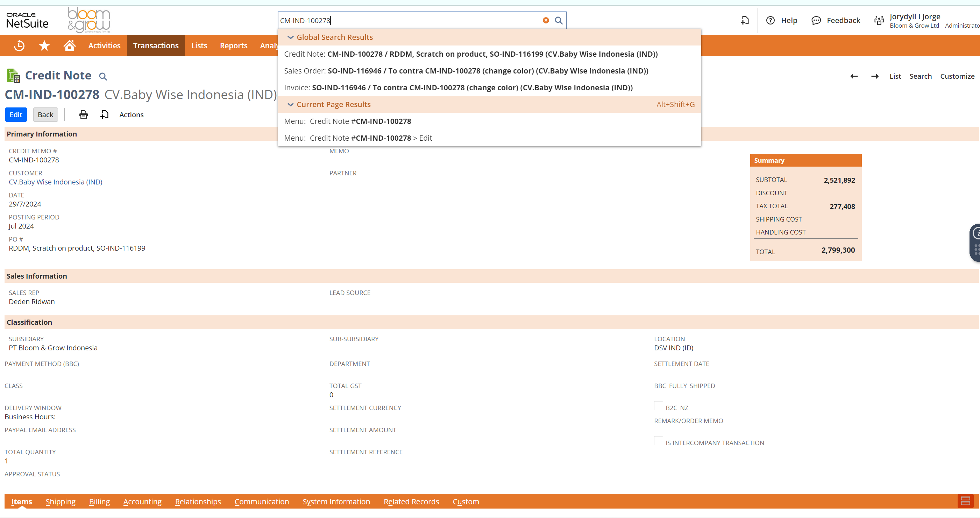
Task: Open the Lists menu
Action: [199, 45]
